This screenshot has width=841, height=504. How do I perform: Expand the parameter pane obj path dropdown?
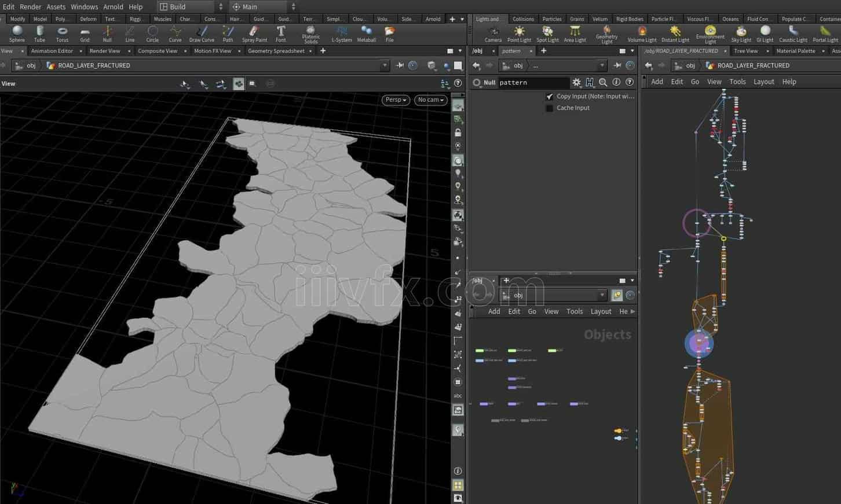point(602,65)
